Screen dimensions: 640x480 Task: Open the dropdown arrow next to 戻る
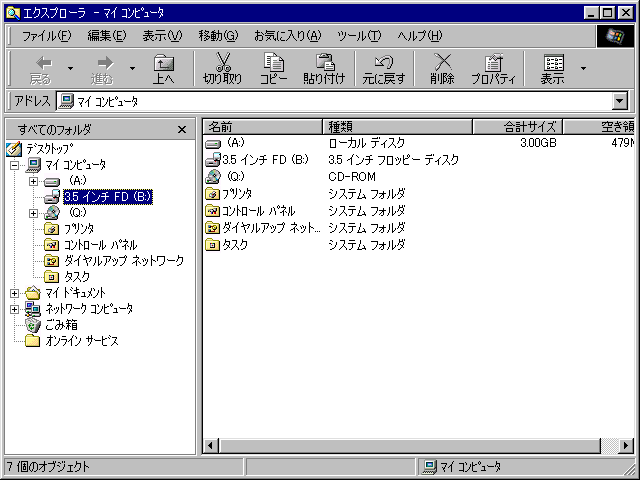(x=71, y=69)
